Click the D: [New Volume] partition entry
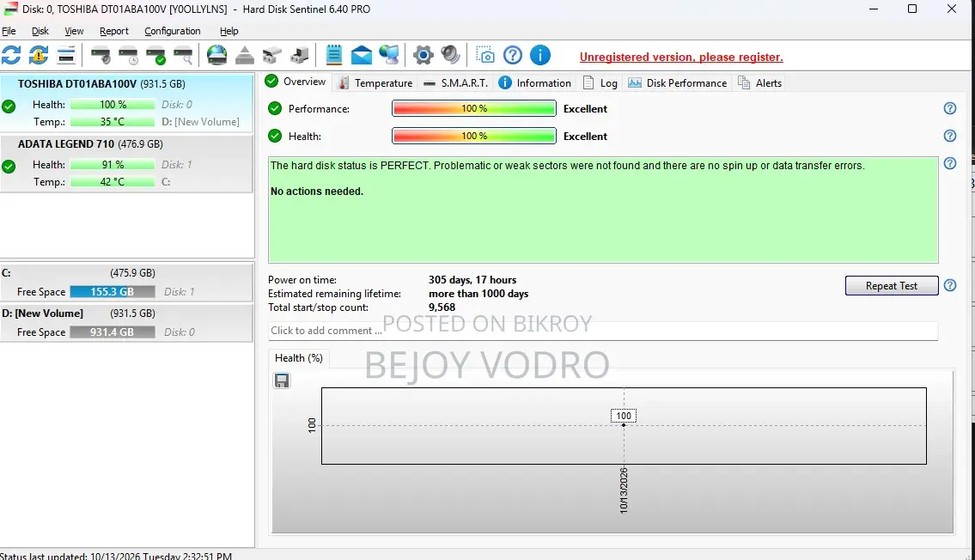 point(127,323)
